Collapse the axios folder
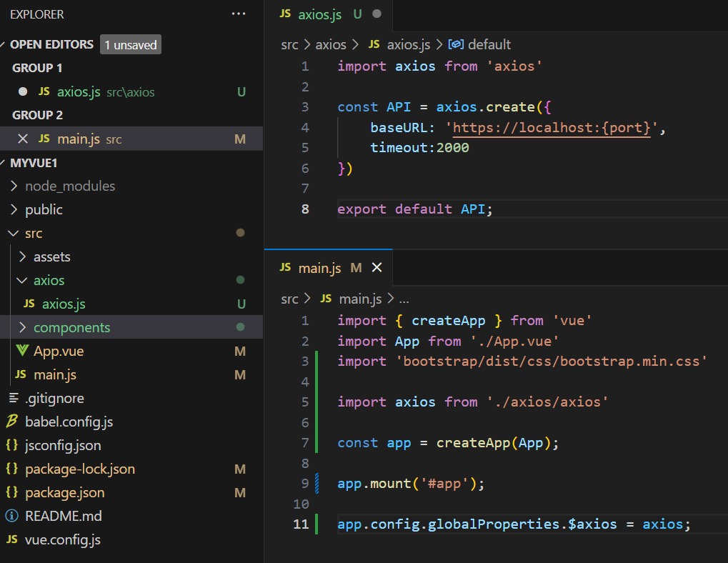 click(22, 280)
